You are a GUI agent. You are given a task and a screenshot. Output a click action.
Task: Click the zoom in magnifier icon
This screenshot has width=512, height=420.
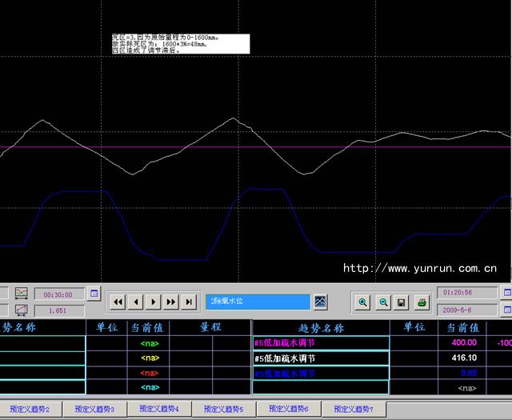(363, 302)
